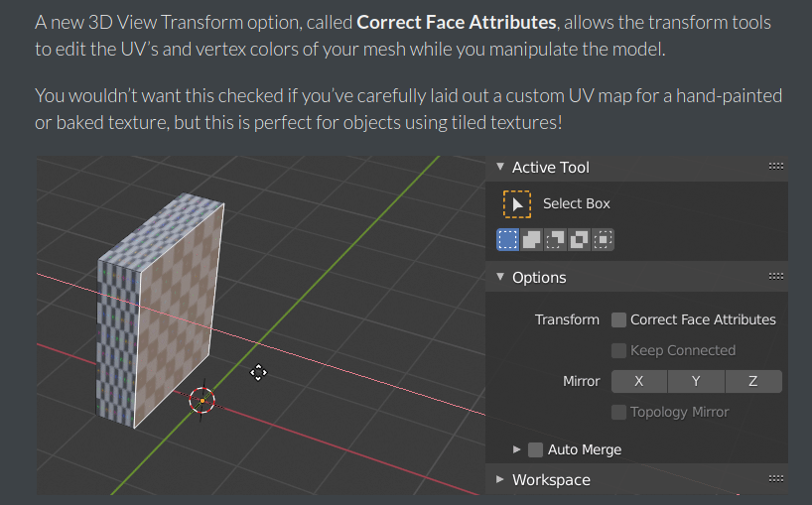Image resolution: width=812 pixels, height=505 pixels.
Task: Enable the Auto Merge checkbox
Action: coord(535,449)
